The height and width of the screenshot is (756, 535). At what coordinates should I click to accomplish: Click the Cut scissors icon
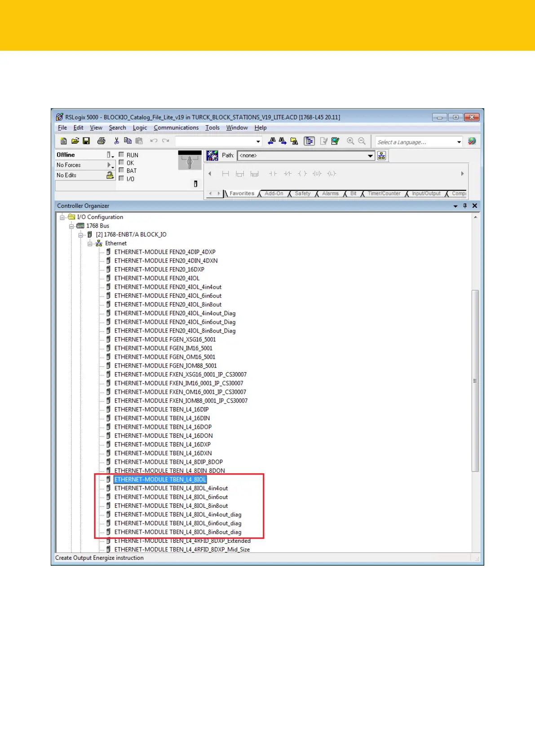[x=116, y=141]
